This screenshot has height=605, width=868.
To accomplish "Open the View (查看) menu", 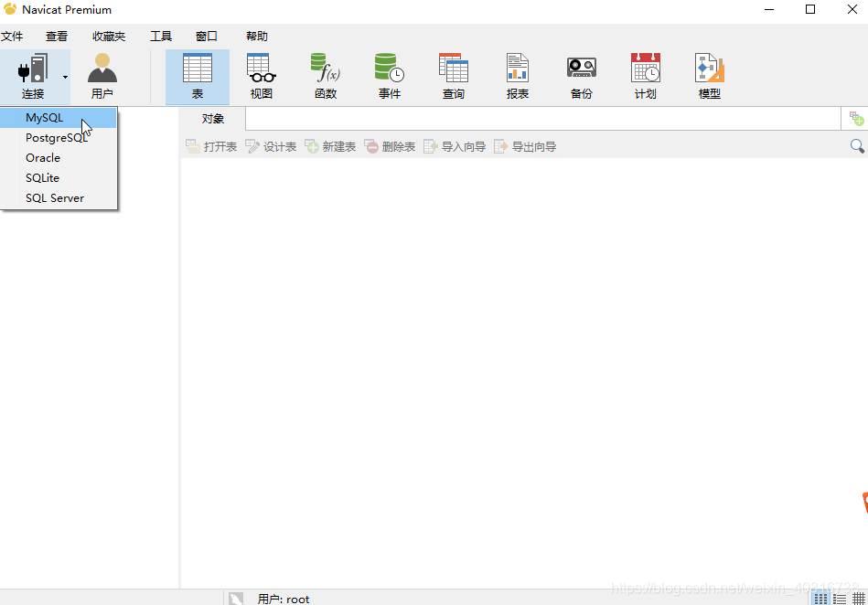I will [x=57, y=37].
